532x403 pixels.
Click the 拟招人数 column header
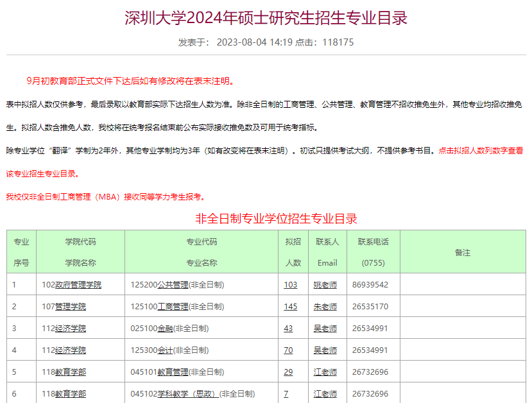click(293, 252)
